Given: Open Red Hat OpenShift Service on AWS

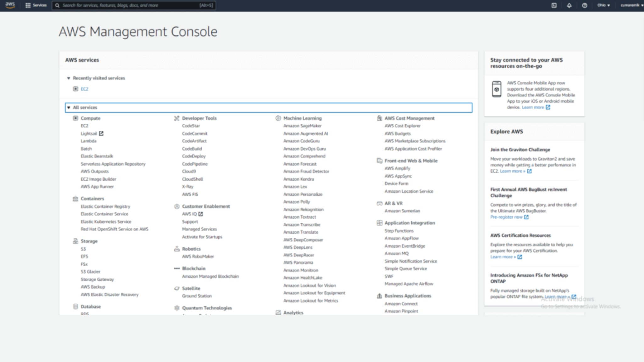Looking at the screenshot, I should 114,229.
